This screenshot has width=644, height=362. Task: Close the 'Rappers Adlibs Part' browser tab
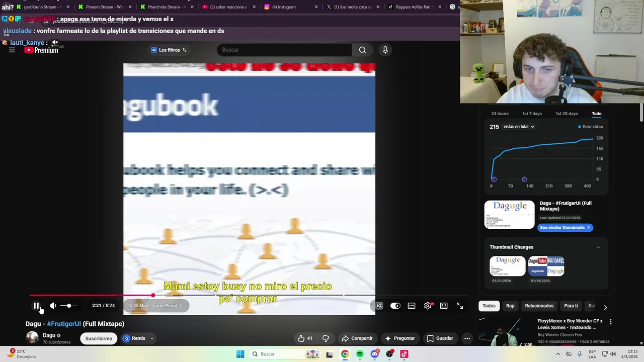[440, 7]
